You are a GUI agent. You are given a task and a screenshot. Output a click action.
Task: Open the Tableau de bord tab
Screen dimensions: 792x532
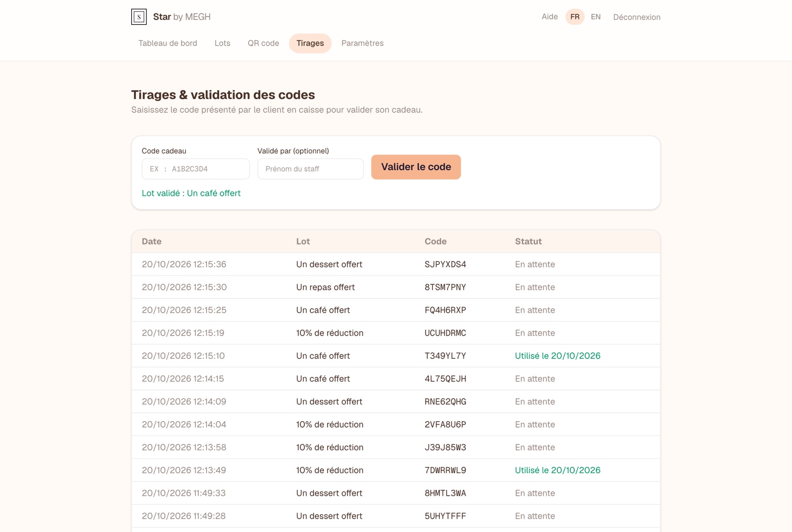(168, 43)
